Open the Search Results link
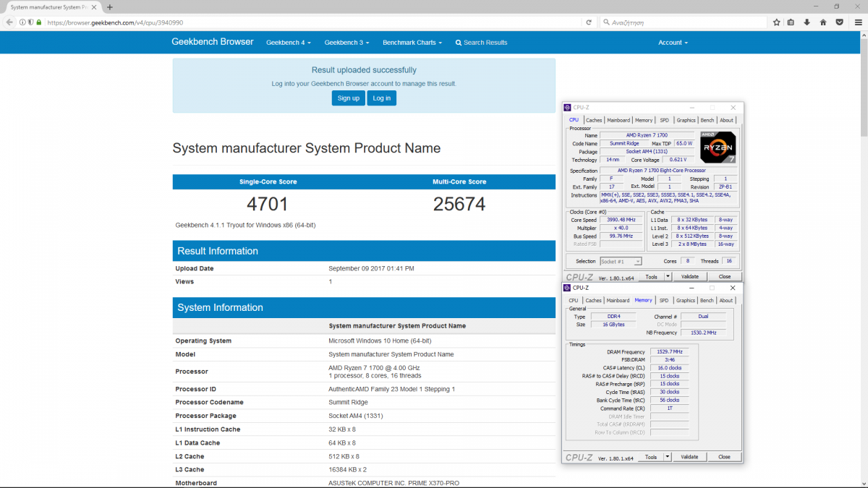The image size is (868, 488). click(x=482, y=43)
